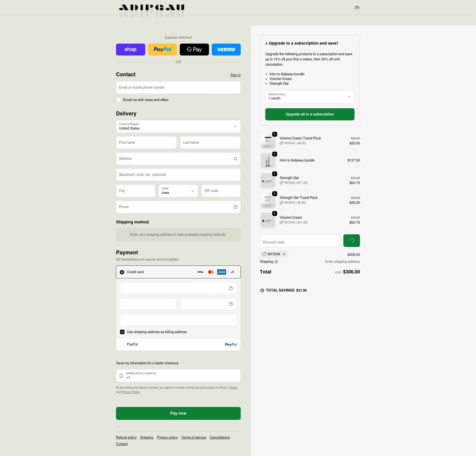Image resolution: width=476 pixels, height=456 pixels.
Task: Select PayPal express checkout option
Action: 162,50
